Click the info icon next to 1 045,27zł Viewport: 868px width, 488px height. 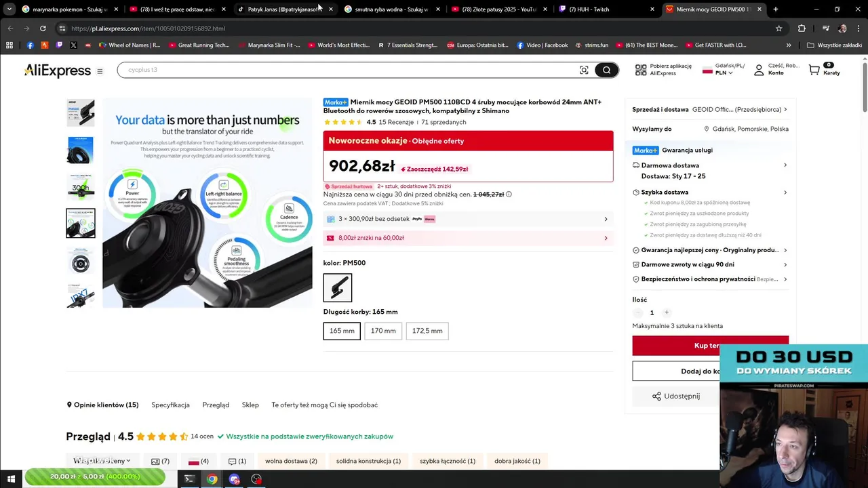pyautogui.click(x=509, y=195)
